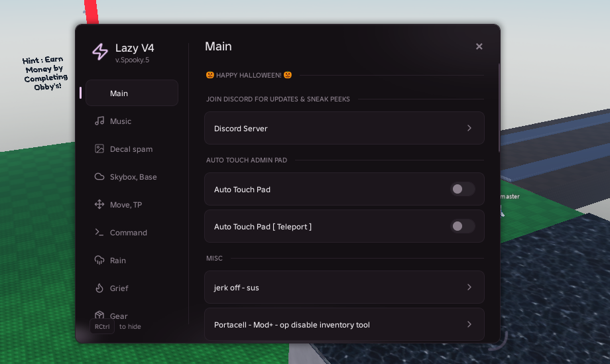The image size is (610, 364).
Task: Select the Grief tab label
Action: (x=119, y=288)
